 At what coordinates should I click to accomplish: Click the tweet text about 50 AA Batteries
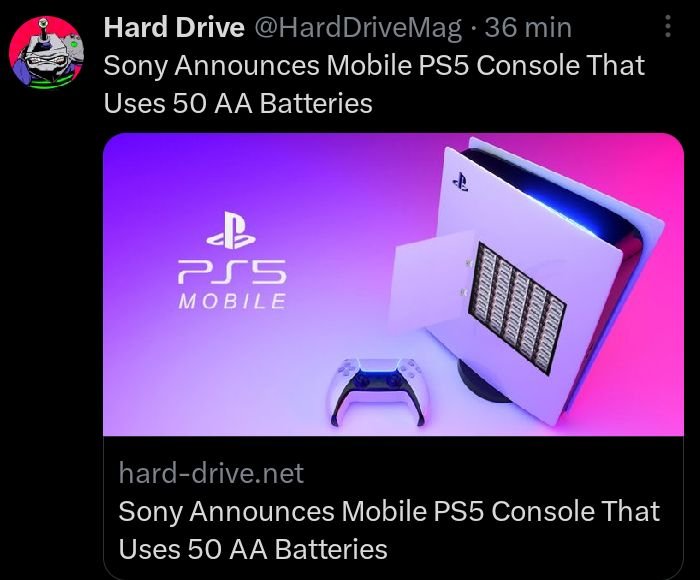(374, 84)
